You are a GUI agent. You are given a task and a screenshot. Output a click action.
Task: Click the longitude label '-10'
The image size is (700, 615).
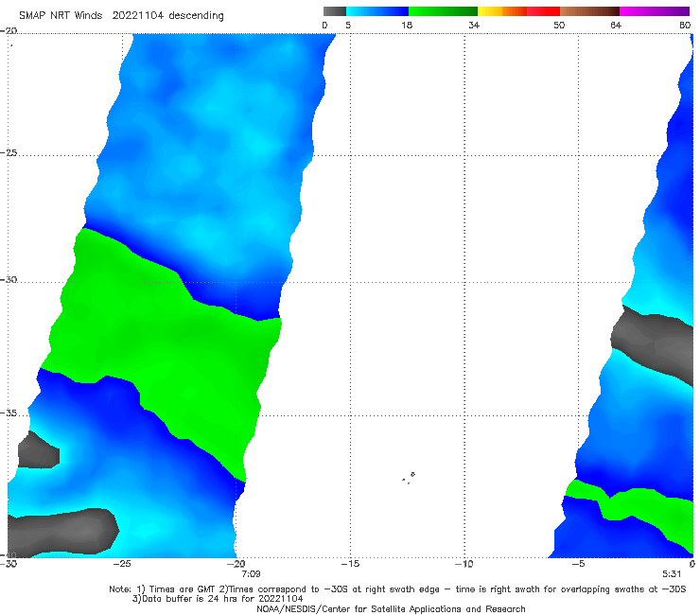464,564
